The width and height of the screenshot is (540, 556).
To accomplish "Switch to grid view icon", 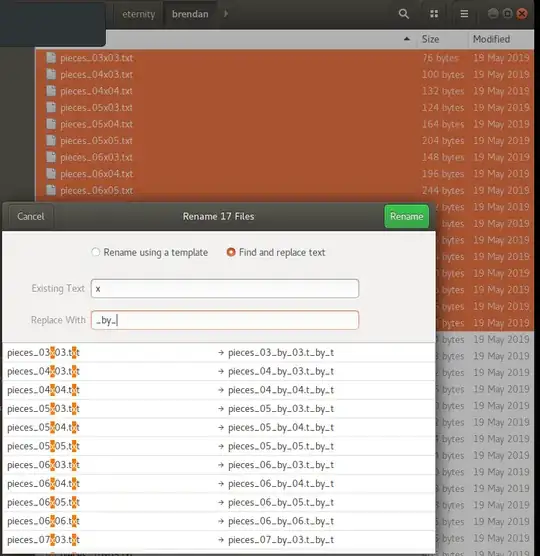I will [434, 14].
